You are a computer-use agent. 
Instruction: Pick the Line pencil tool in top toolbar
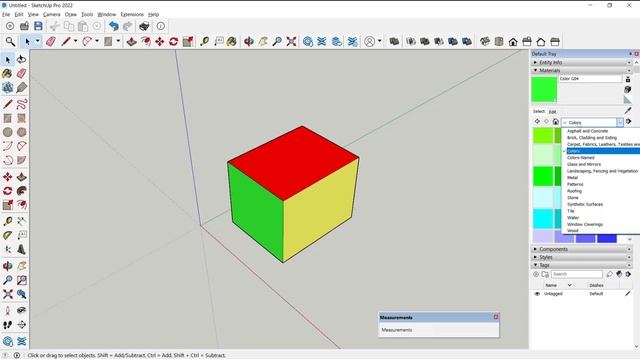66,41
